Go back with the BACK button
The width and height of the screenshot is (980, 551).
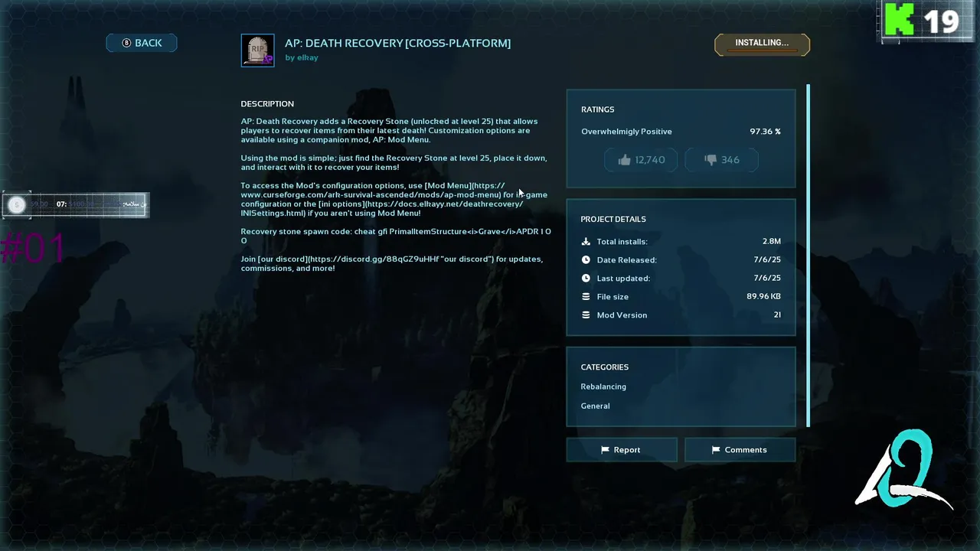142,43
